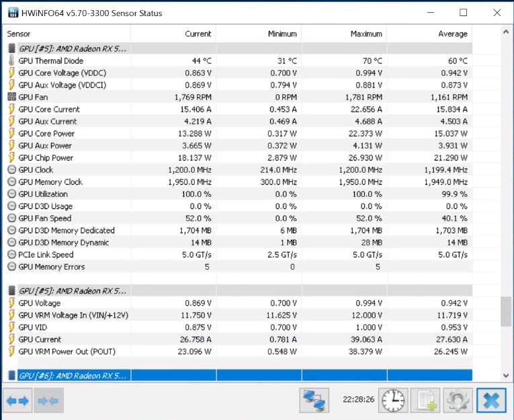This screenshot has width=514, height=420.
Task: Click the 44 °C current temperature value
Action: (202, 60)
